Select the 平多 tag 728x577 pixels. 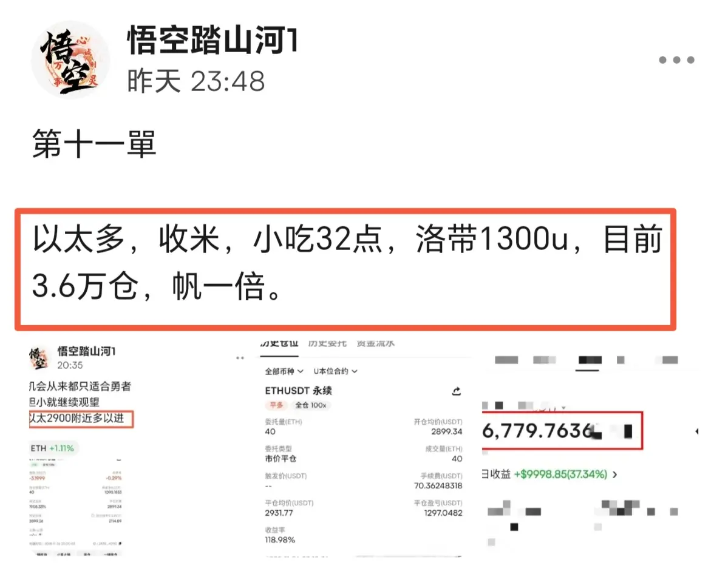point(277,405)
